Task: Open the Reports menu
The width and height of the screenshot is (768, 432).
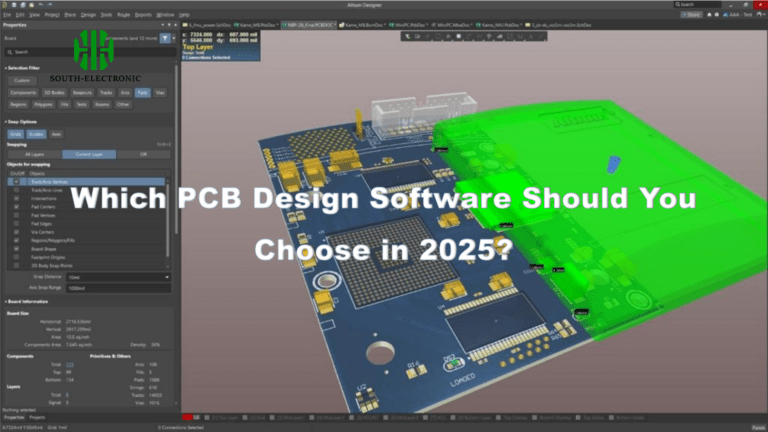Action: click(x=143, y=15)
